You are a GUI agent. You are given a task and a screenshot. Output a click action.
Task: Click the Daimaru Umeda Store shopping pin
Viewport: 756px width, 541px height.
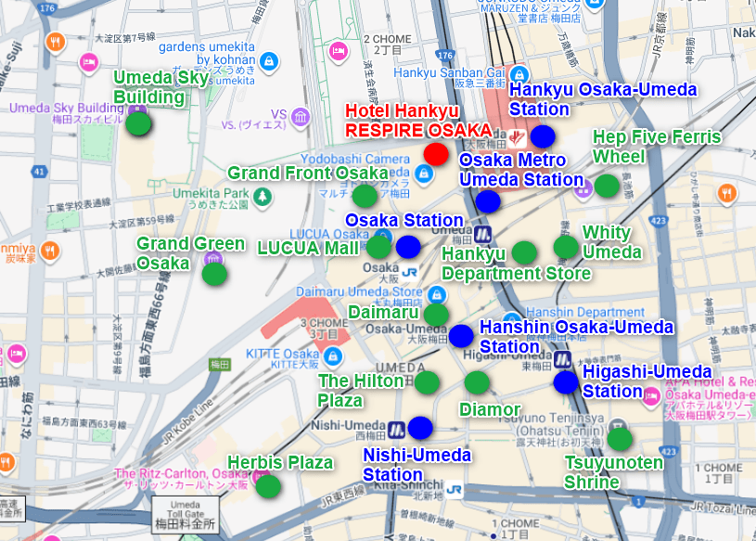click(x=437, y=294)
